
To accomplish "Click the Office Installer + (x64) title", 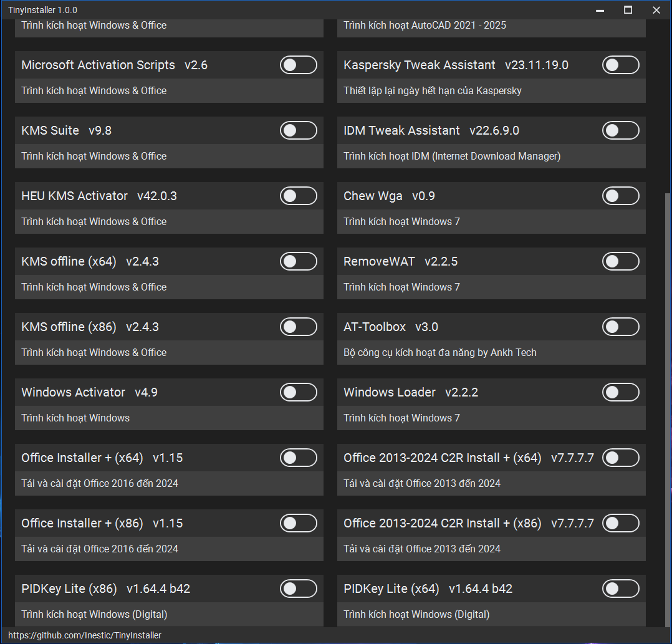I will (82, 458).
